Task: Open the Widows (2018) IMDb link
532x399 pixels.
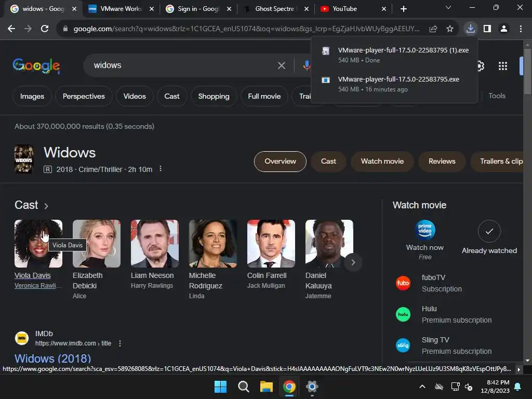Action: coord(52,358)
